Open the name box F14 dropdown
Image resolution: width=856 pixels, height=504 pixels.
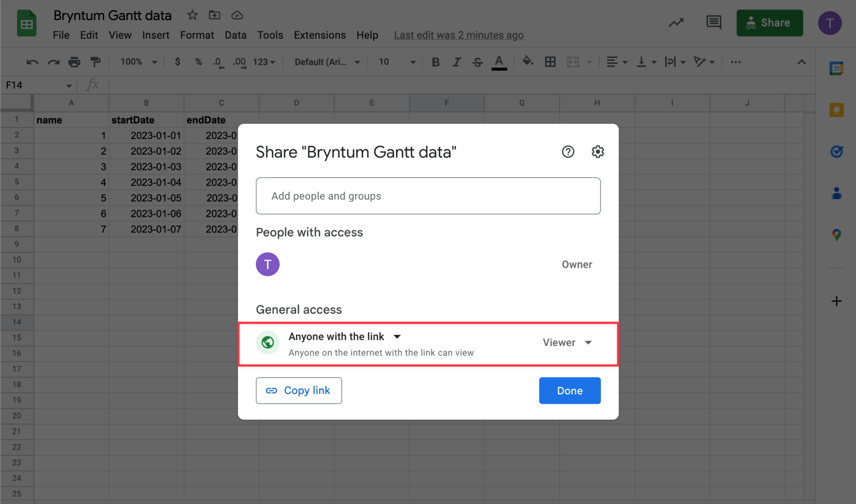(69, 86)
